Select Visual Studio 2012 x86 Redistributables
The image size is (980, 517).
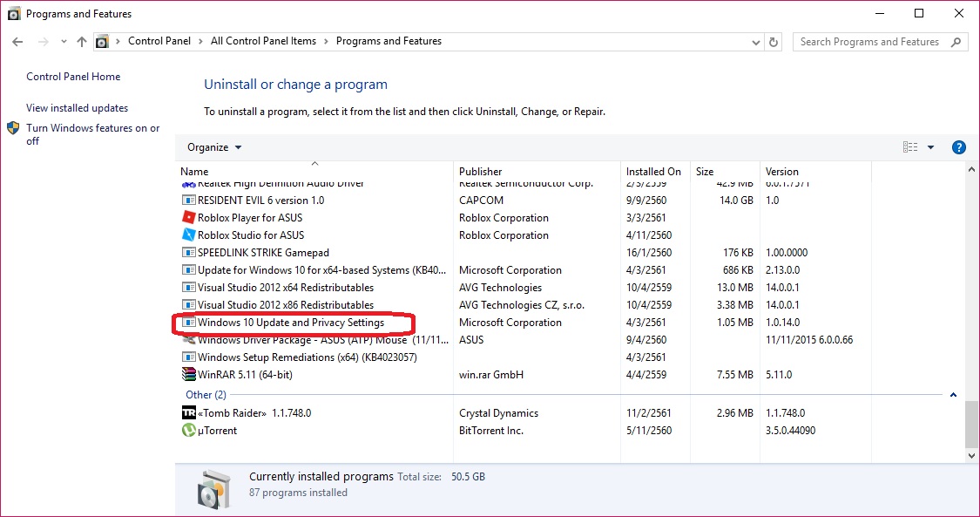click(286, 306)
